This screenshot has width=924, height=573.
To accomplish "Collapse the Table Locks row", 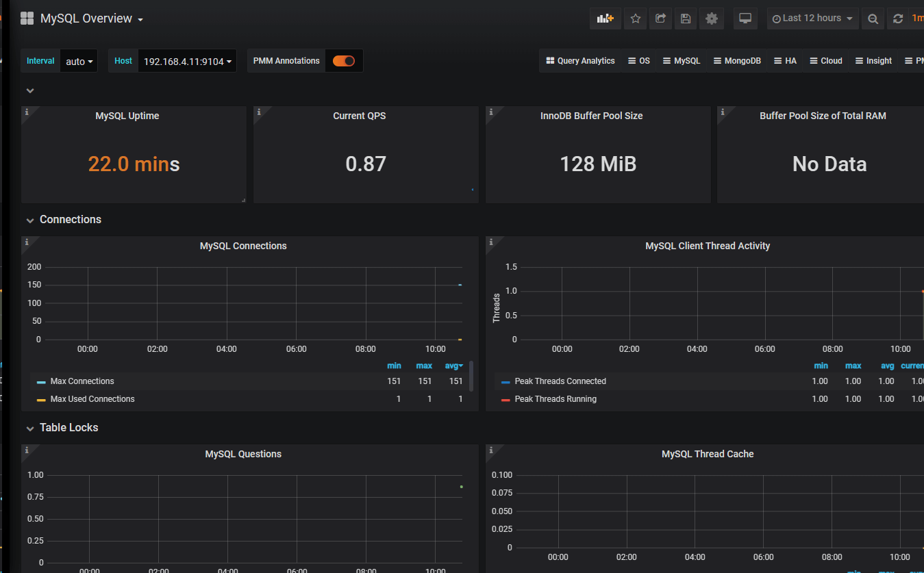I will [x=30, y=429].
